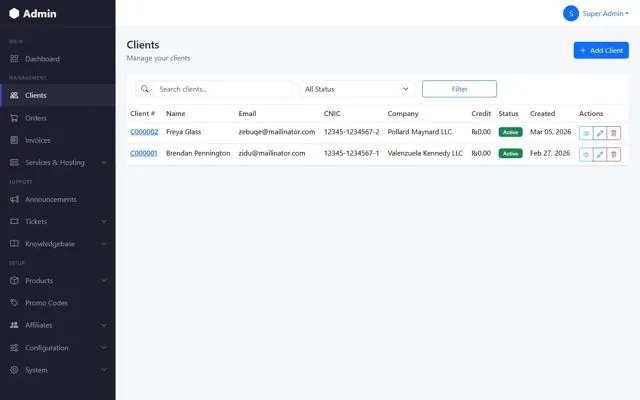Viewport: 640px width, 400px height.
Task: Edit Freya Glass client with pencil icon
Action: [600, 133]
